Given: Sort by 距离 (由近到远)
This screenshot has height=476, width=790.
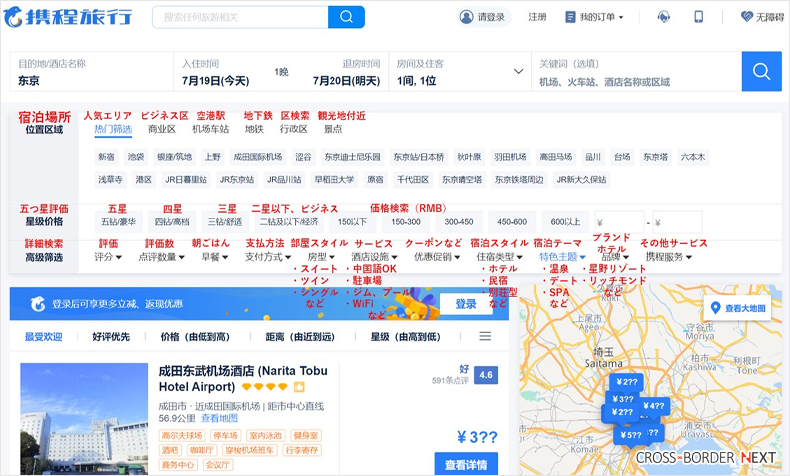Looking at the screenshot, I should (x=300, y=336).
